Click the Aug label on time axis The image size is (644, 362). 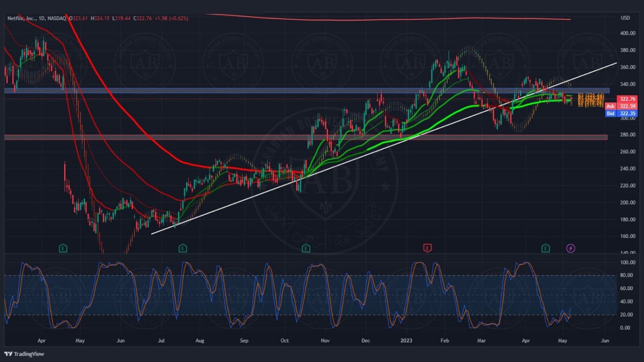tap(200, 341)
